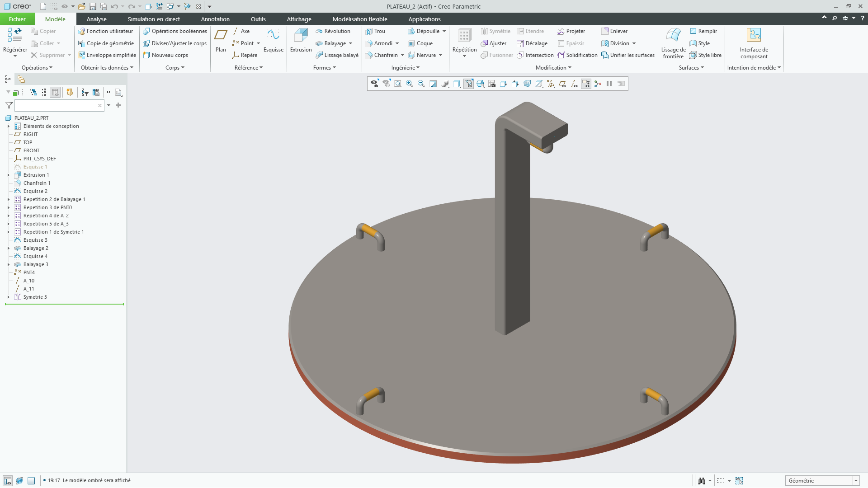The width and height of the screenshot is (868, 488).
Task: Click the Coque shell tool
Action: click(x=420, y=43)
